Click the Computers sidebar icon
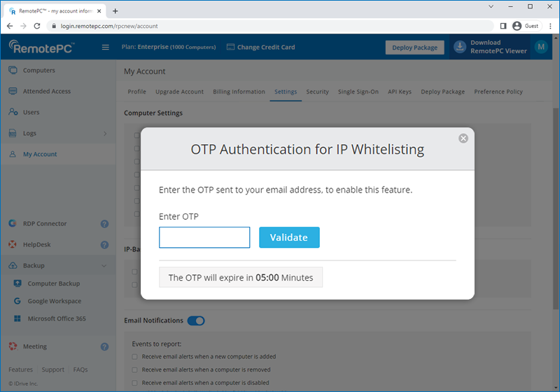This screenshot has height=392, width=560. [x=13, y=71]
